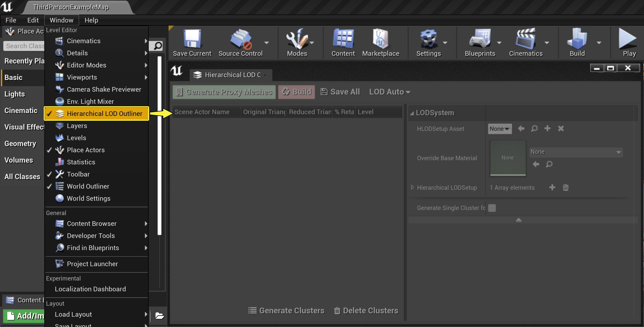Enable Generate Single Cluster checkbox
This screenshot has height=327, width=644.
(492, 208)
